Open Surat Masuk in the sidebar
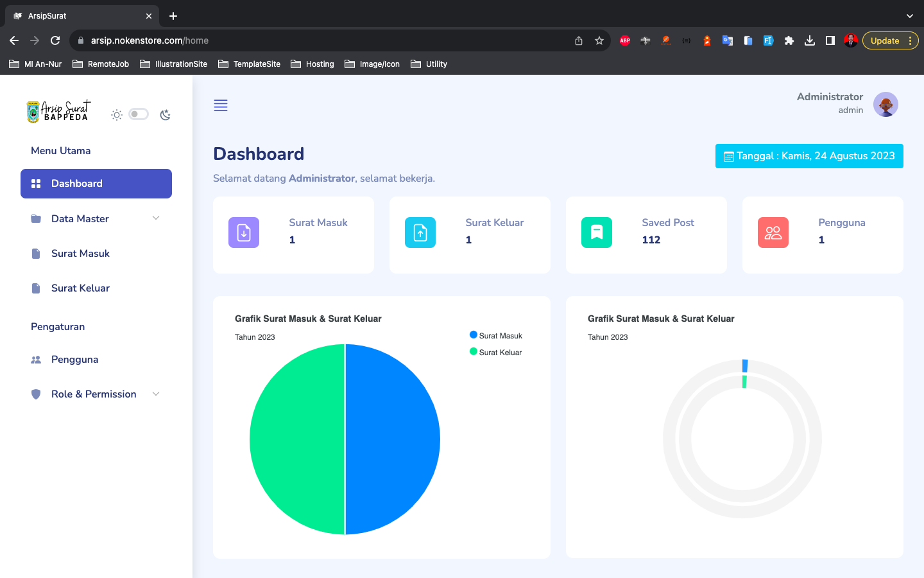 click(x=80, y=254)
